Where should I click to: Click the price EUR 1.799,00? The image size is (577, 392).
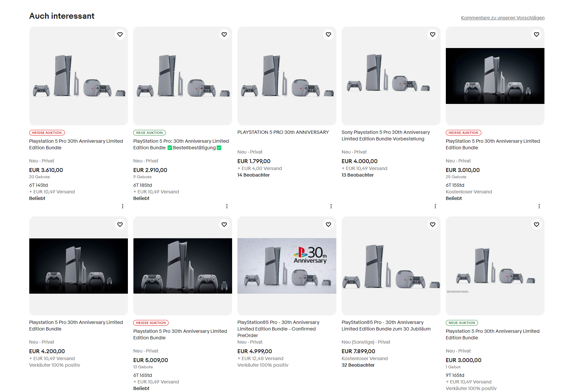(x=254, y=161)
